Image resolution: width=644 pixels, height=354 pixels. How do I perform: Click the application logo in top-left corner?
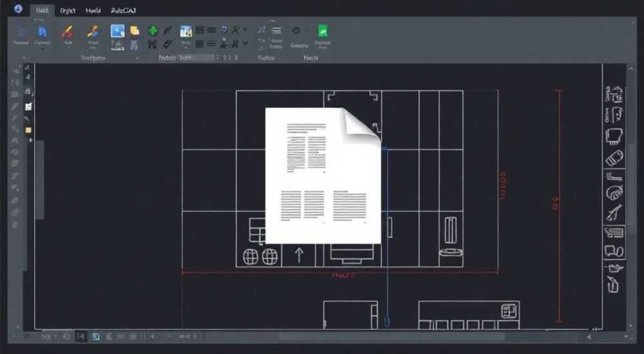tap(18, 8)
